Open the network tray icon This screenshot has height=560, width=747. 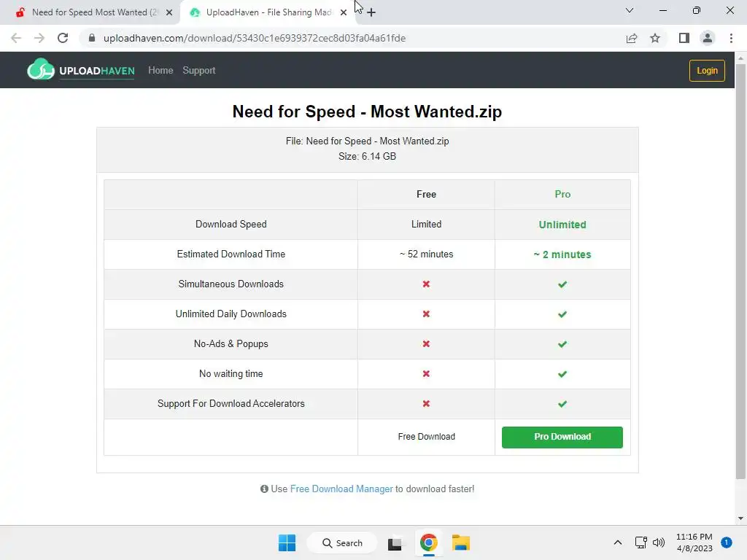(x=640, y=542)
